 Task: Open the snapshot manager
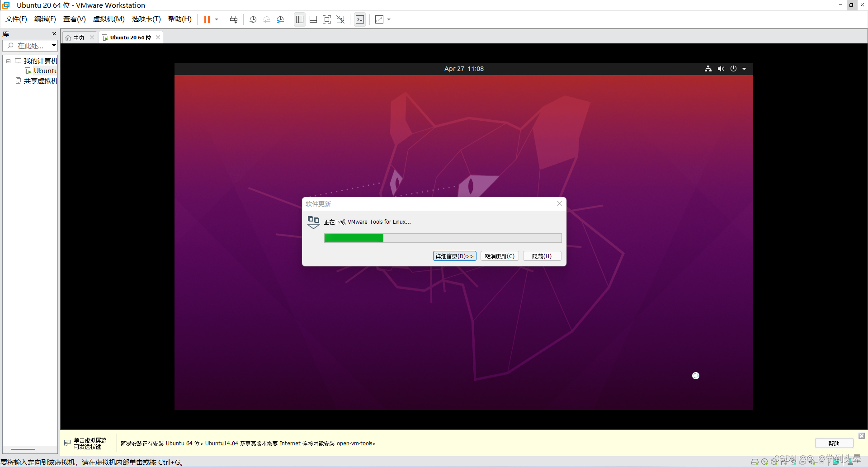tap(281, 19)
